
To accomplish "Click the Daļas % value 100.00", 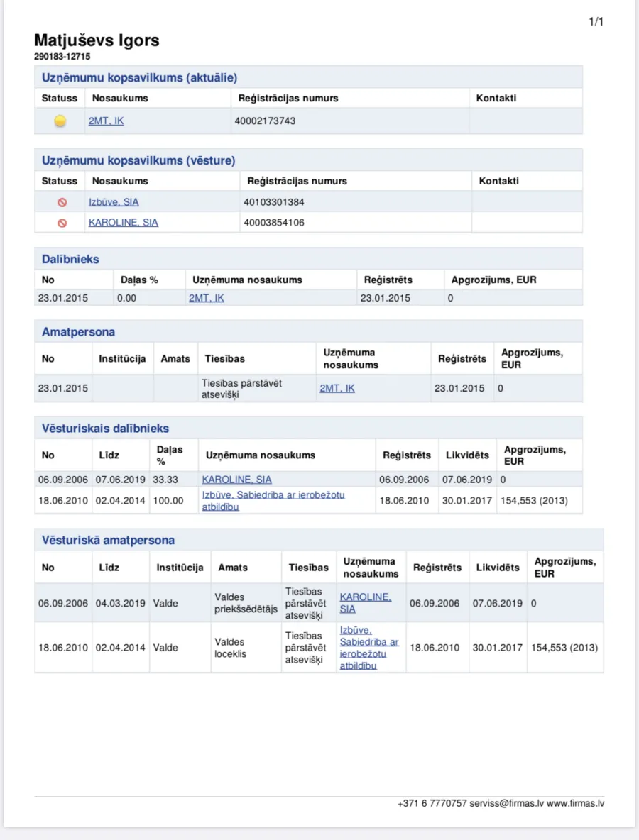I will (x=168, y=500).
